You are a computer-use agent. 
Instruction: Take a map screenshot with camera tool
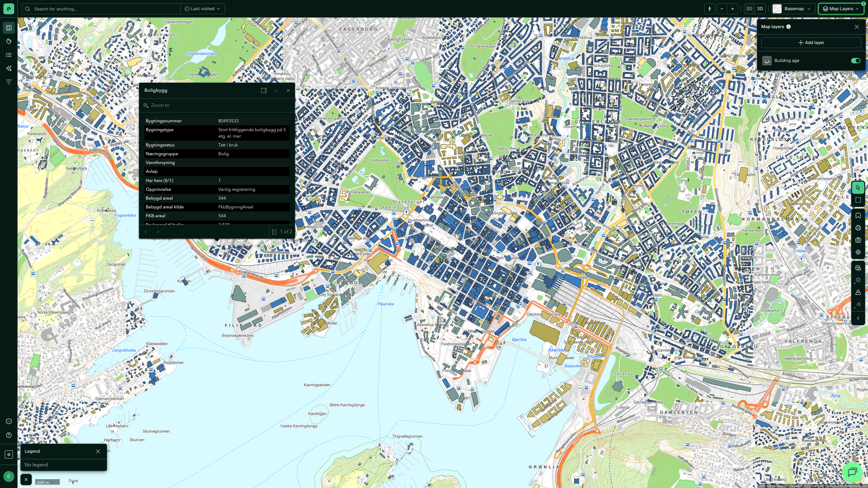coord(858,240)
